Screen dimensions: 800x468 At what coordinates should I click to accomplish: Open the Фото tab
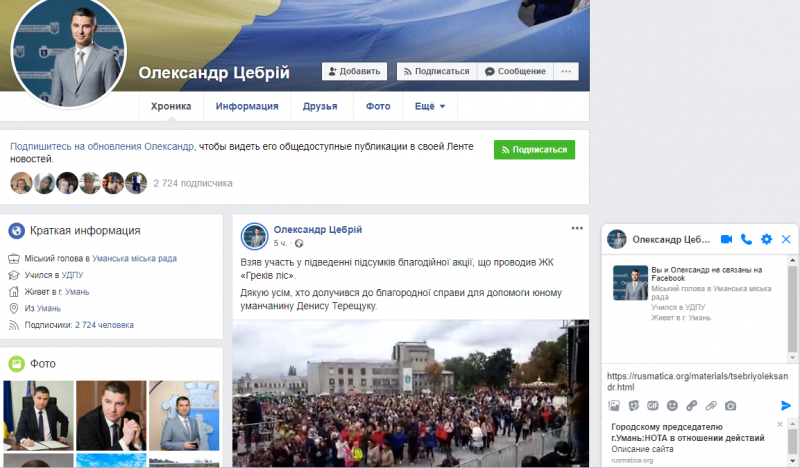378,106
